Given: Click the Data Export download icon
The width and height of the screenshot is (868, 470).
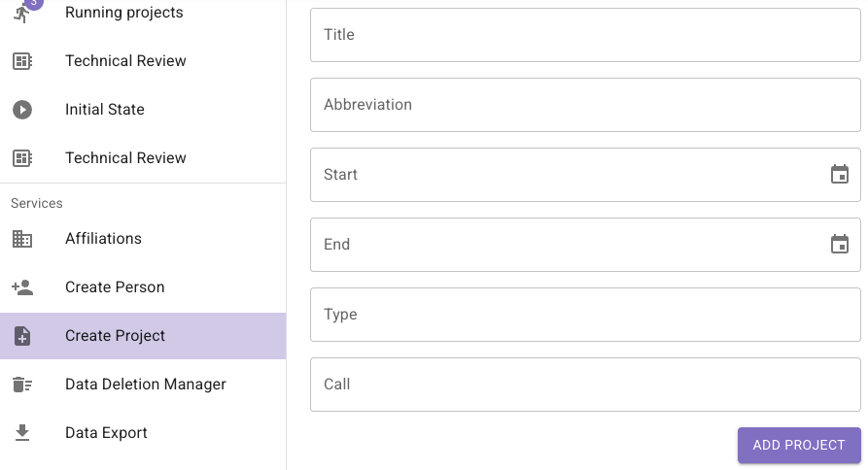Looking at the screenshot, I should click(x=22, y=433).
